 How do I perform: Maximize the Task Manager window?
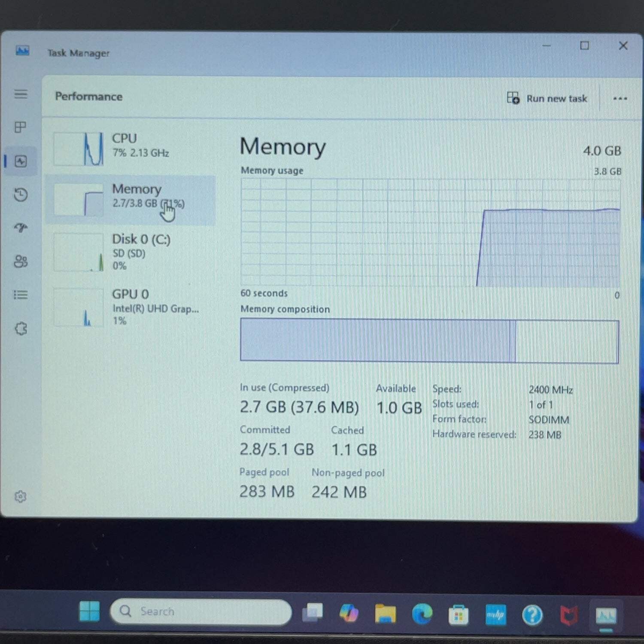(584, 46)
